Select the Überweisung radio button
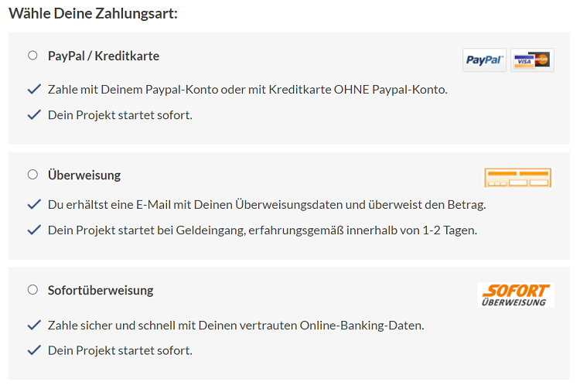Screen dimensions: 580x392 click(32, 175)
